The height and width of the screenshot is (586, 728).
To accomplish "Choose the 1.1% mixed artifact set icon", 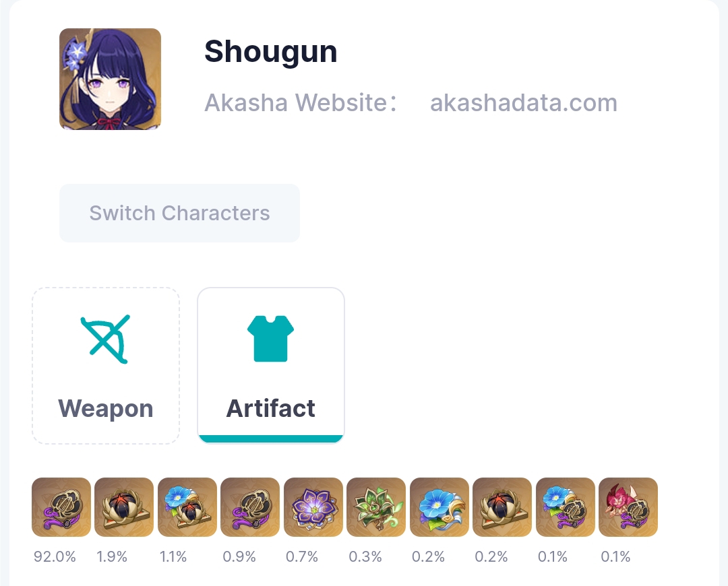I will [187, 507].
